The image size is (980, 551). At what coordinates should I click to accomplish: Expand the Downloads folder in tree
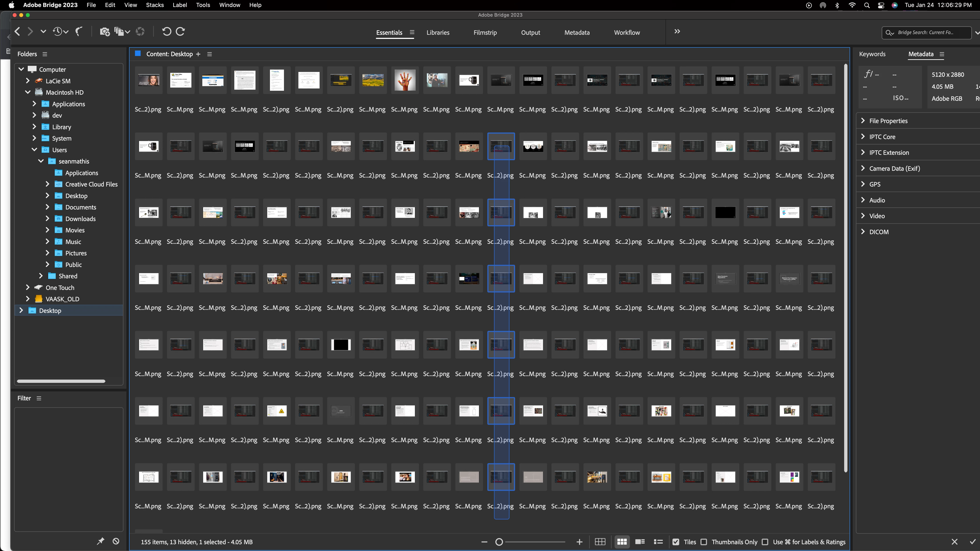point(47,219)
